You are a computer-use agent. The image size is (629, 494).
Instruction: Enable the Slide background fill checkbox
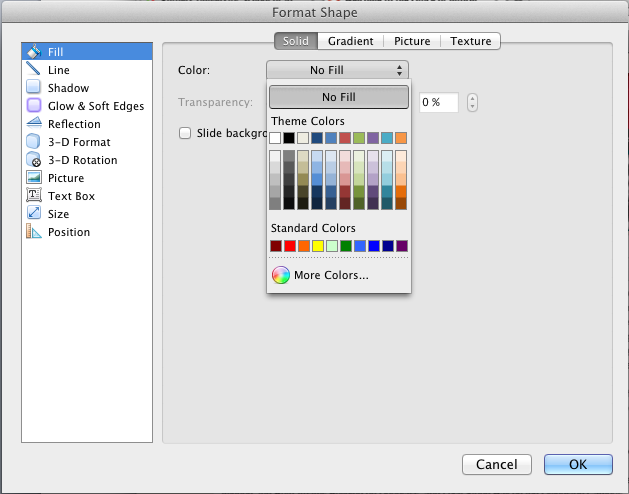[185, 133]
